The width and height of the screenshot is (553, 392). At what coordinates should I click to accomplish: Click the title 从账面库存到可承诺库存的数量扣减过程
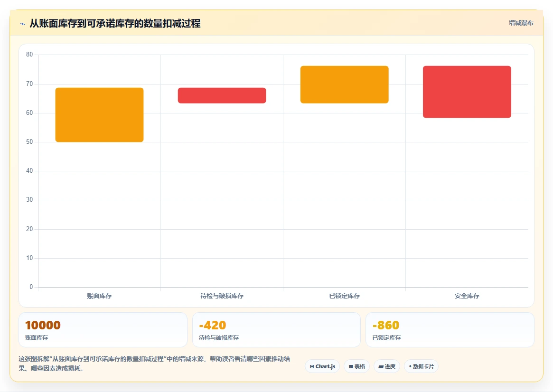point(115,24)
